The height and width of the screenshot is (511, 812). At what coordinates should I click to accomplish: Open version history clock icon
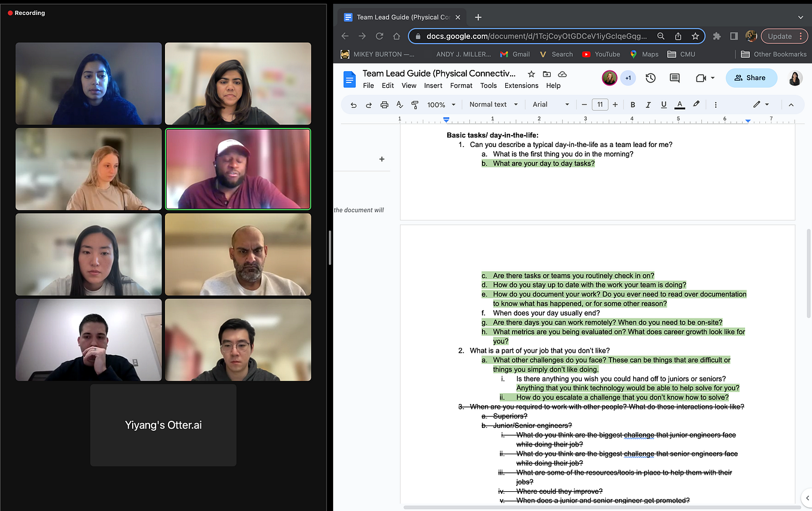pyautogui.click(x=651, y=78)
